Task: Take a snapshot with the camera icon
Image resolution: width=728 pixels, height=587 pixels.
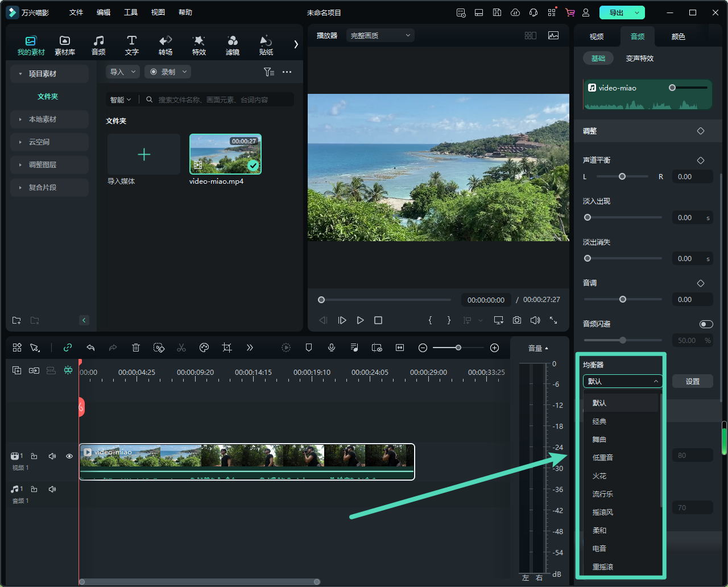Action: pos(516,320)
